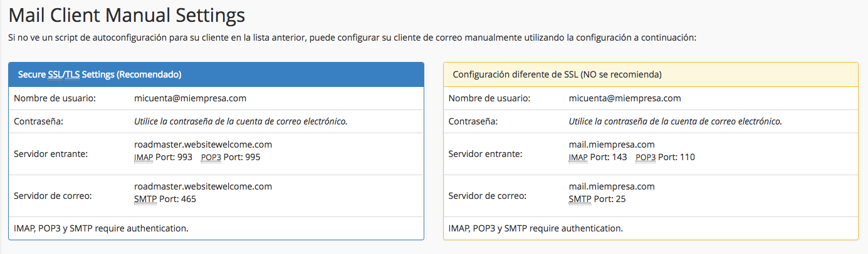Click outgoing server mail.miempresa.com text
Image resolution: width=868 pixels, height=254 pixels.
click(x=612, y=186)
